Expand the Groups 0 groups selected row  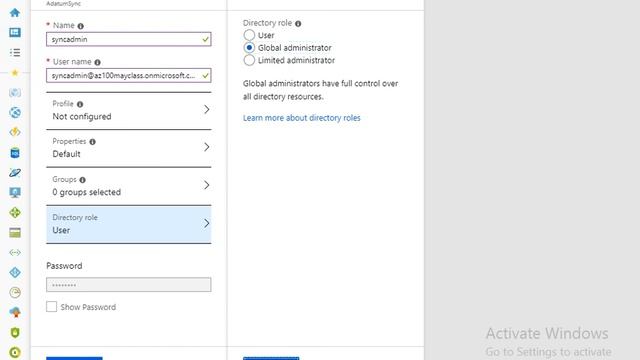129,186
